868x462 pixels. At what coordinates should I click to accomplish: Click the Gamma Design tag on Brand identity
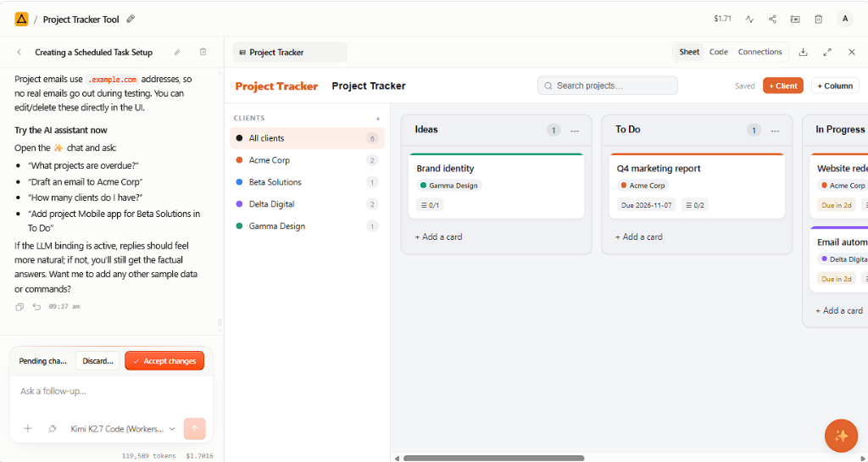[449, 186]
